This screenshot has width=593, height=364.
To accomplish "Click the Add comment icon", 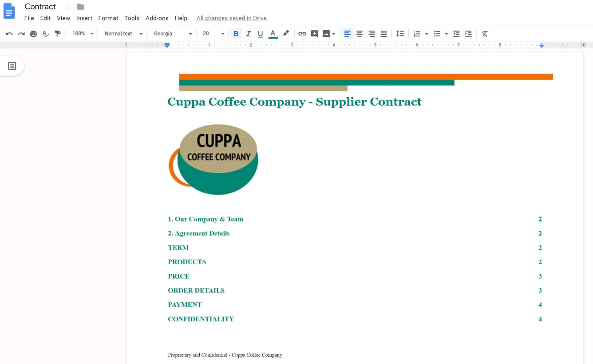I will tap(315, 34).
